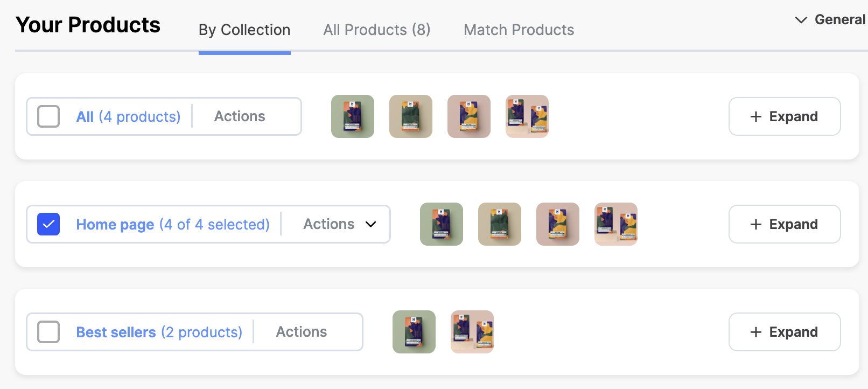Switch to All Products (8) tab
The image size is (868, 389).
[x=377, y=30]
